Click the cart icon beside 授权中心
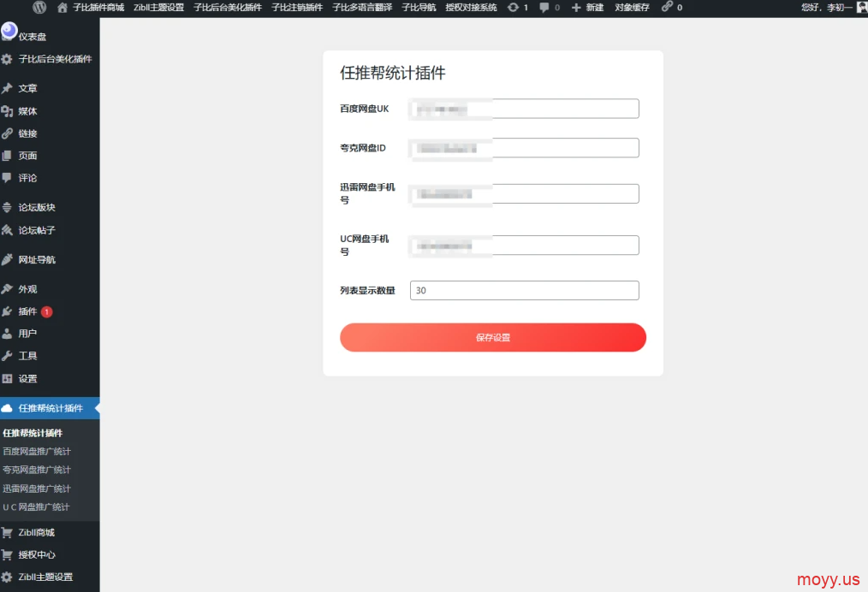The image size is (868, 592). click(7, 555)
